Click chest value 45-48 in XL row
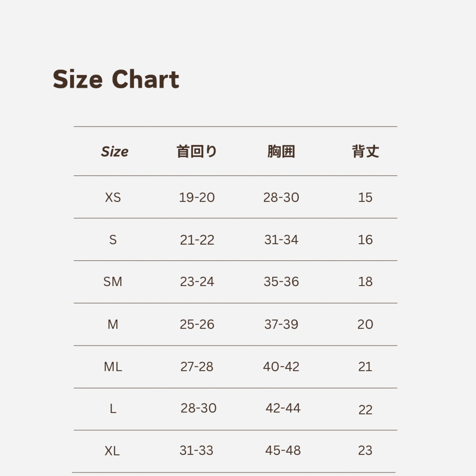 [x=283, y=451]
